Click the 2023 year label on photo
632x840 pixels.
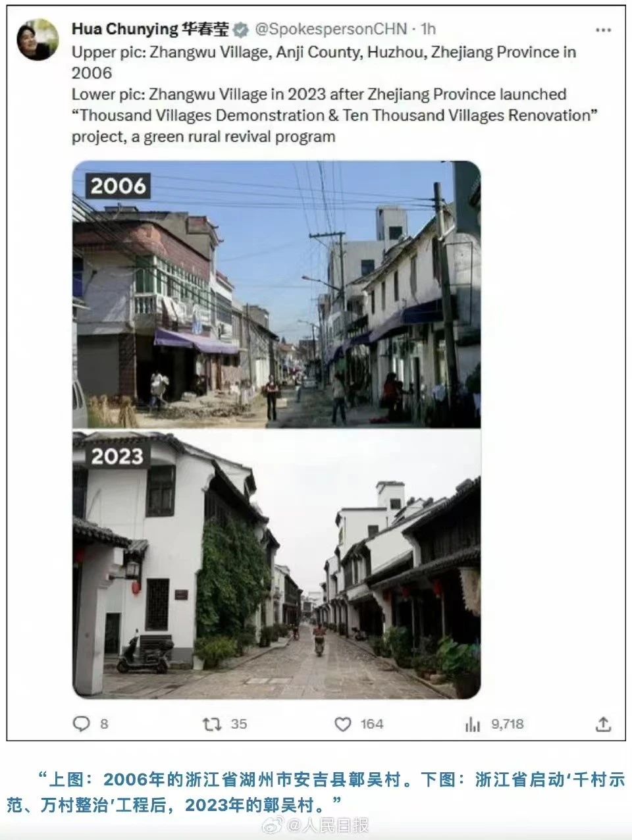(117, 456)
